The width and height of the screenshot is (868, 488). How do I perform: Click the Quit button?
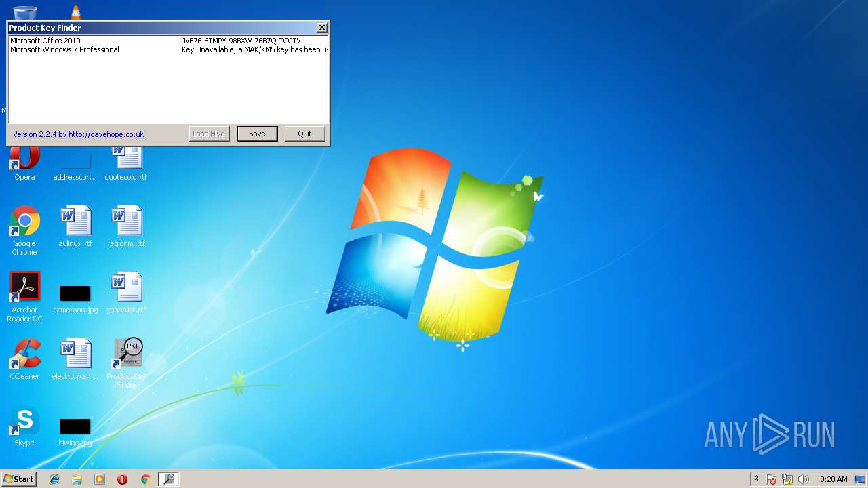[304, 134]
